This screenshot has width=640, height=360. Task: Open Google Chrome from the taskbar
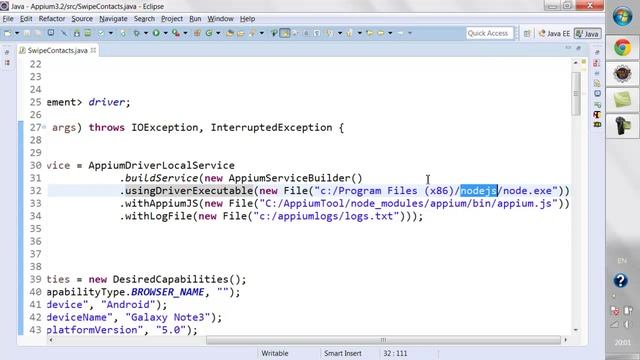point(622,48)
